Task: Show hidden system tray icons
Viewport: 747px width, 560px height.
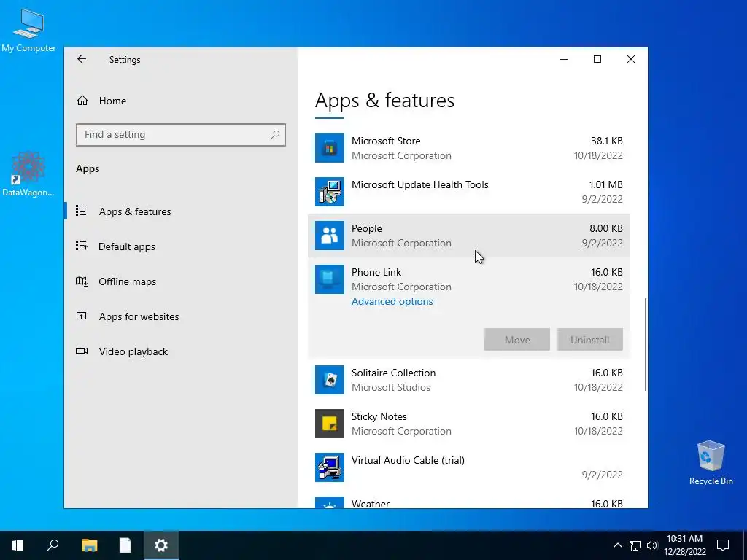Action: 617,545
